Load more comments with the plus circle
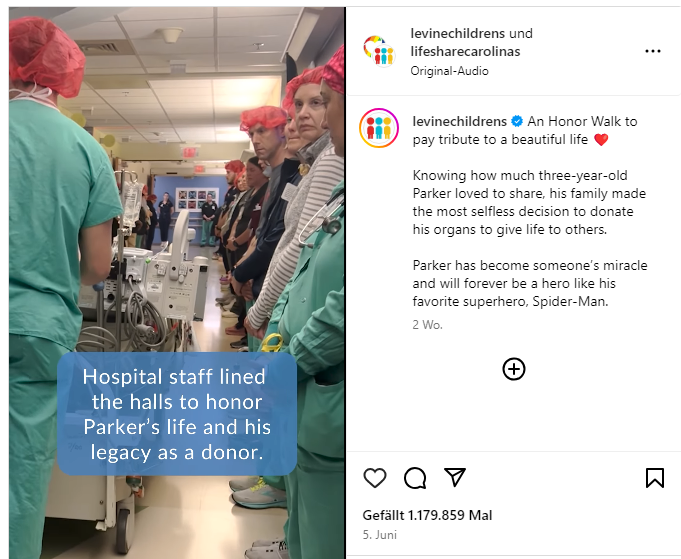681x559 pixels. click(514, 369)
